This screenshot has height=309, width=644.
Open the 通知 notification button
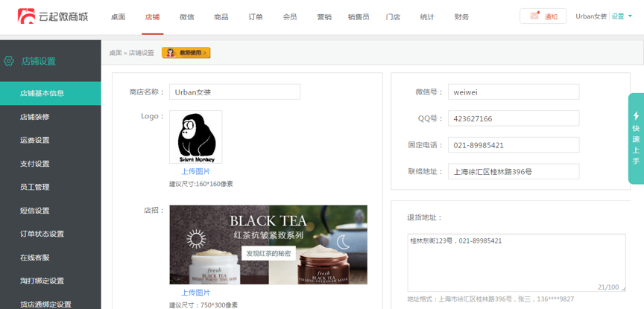pos(543,16)
